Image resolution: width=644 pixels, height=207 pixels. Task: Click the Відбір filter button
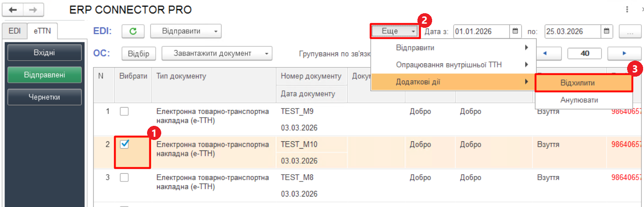(138, 53)
